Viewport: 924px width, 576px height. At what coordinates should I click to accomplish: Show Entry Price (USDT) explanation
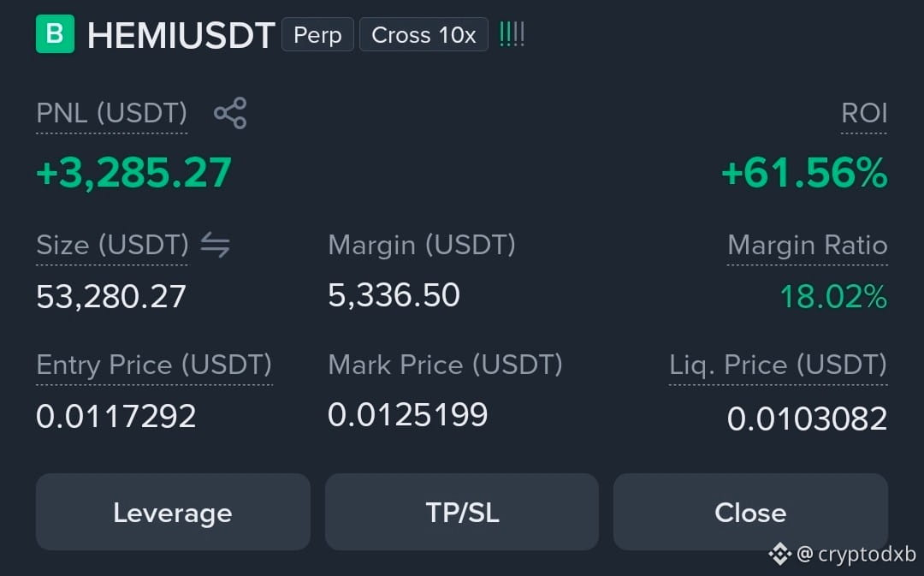pos(154,365)
